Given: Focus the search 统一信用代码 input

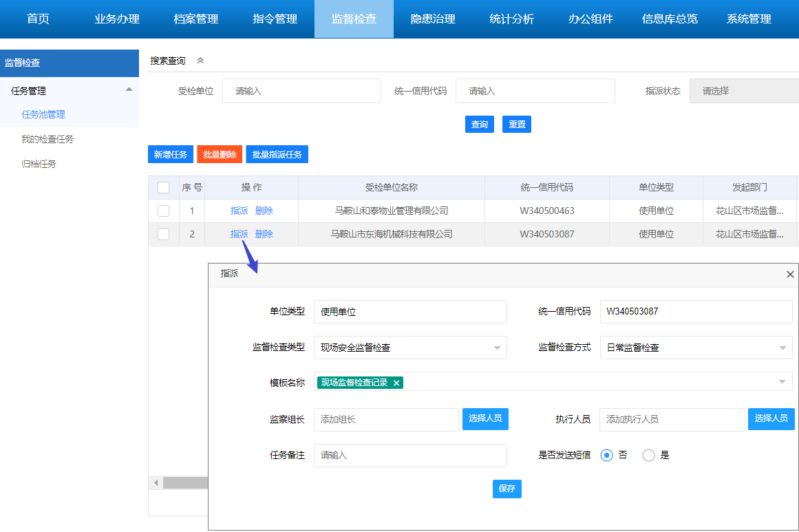Looking at the screenshot, I should point(535,92).
